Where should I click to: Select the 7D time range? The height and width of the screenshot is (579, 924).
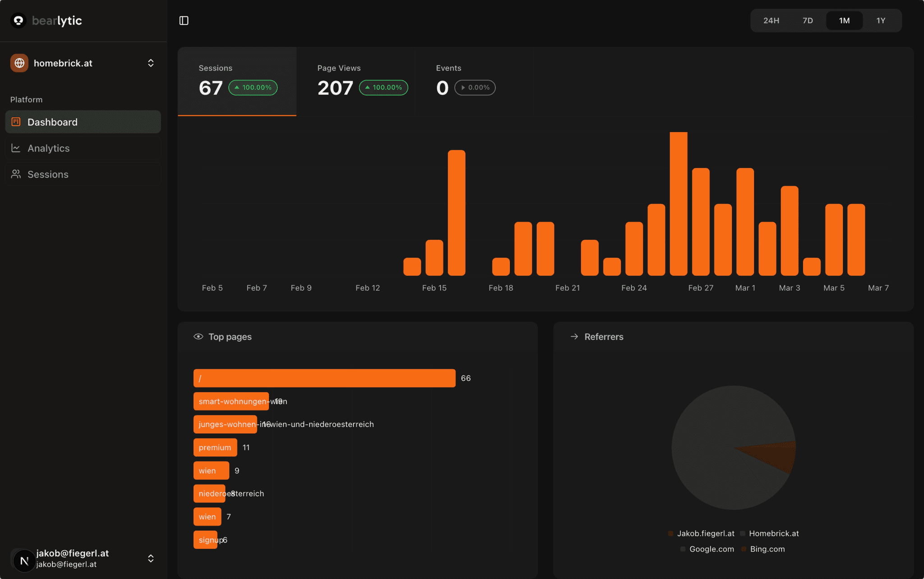click(x=808, y=20)
